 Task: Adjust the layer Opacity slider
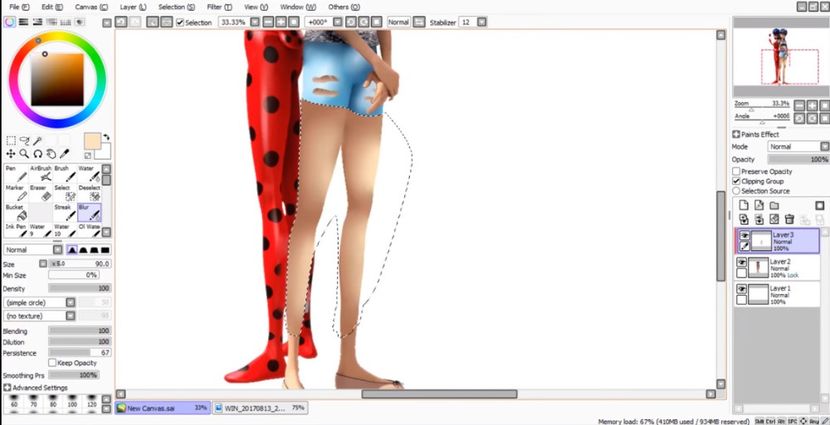797,159
